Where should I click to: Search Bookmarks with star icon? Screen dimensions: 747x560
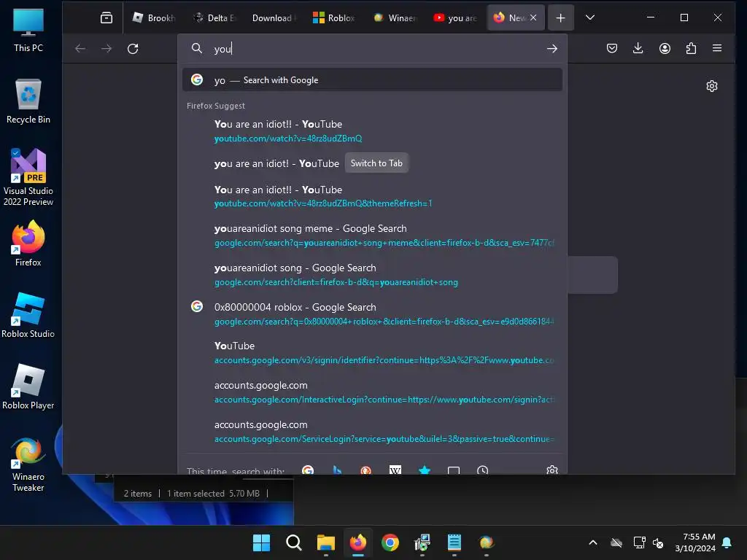(x=425, y=470)
